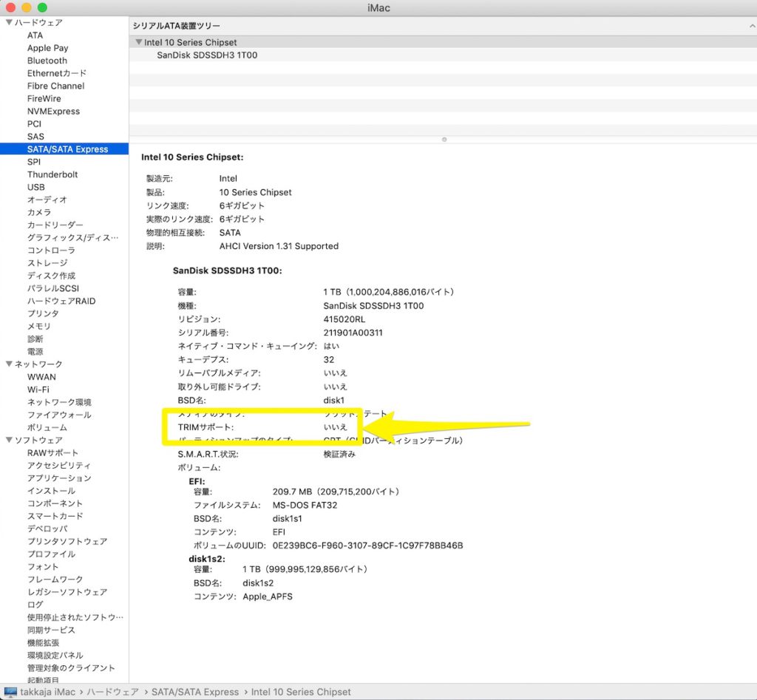Select NVMExpress in the sidebar
This screenshot has height=700, width=757.
coord(53,112)
